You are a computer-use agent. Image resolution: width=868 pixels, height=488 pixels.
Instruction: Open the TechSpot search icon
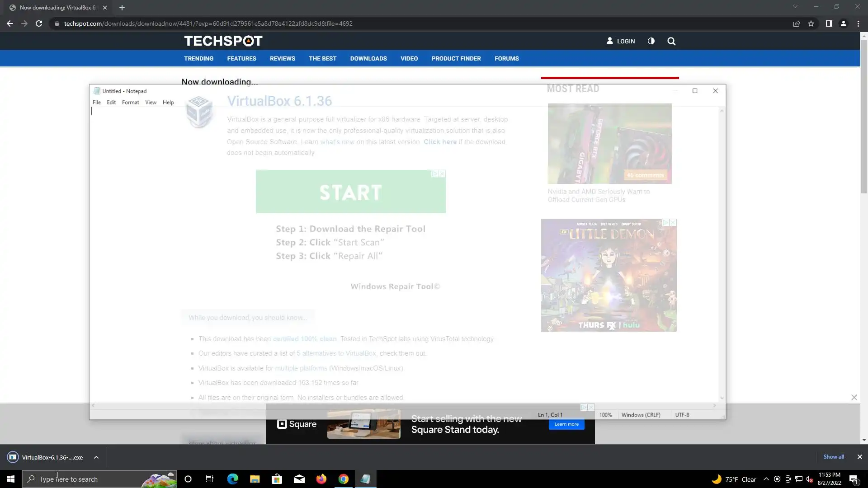(671, 41)
